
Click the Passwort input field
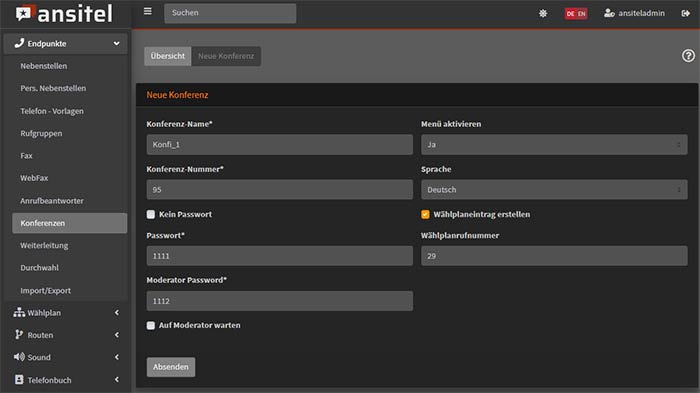pyautogui.click(x=279, y=256)
